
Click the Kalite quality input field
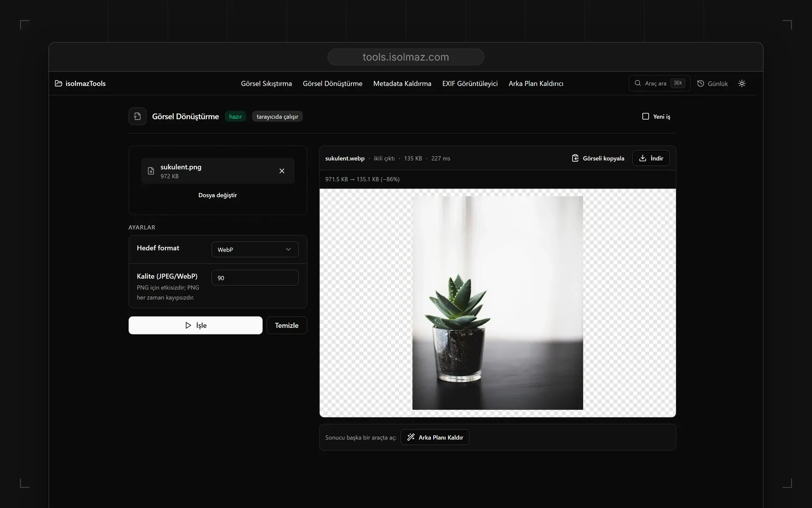click(255, 278)
